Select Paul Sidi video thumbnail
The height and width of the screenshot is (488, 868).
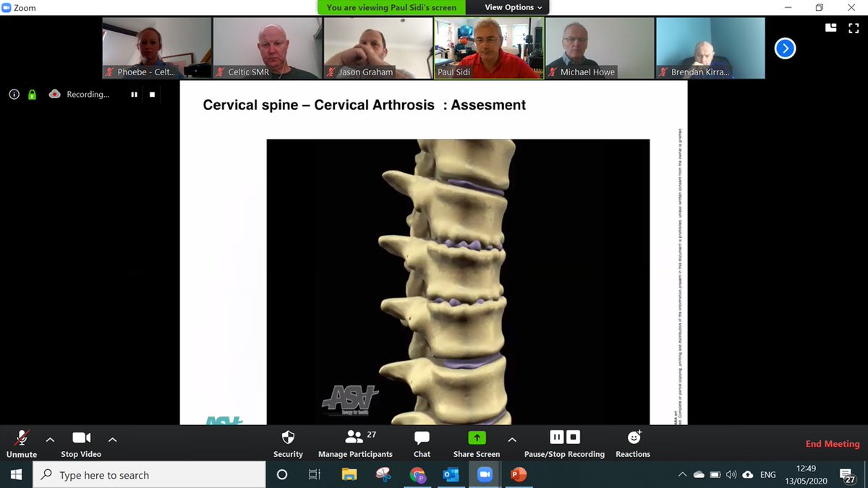pyautogui.click(x=489, y=48)
